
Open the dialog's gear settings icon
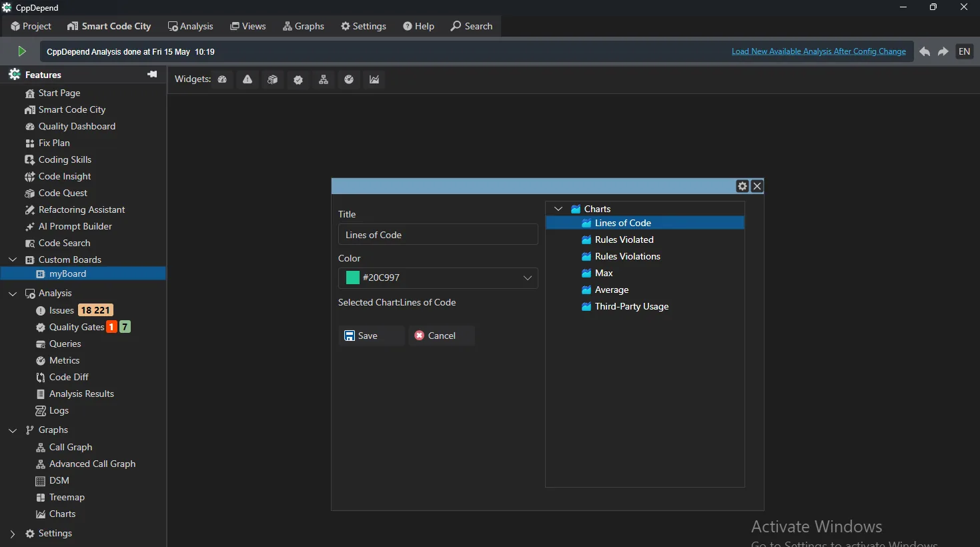(x=743, y=186)
